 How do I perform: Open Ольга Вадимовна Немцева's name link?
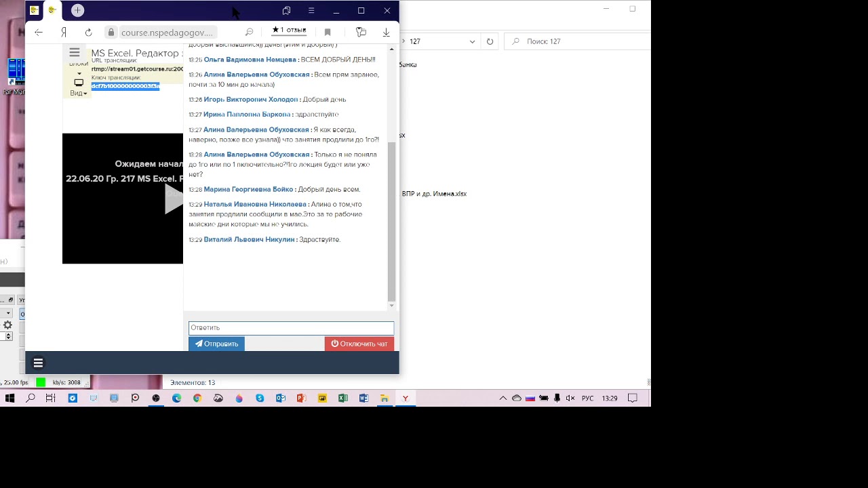point(250,60)
